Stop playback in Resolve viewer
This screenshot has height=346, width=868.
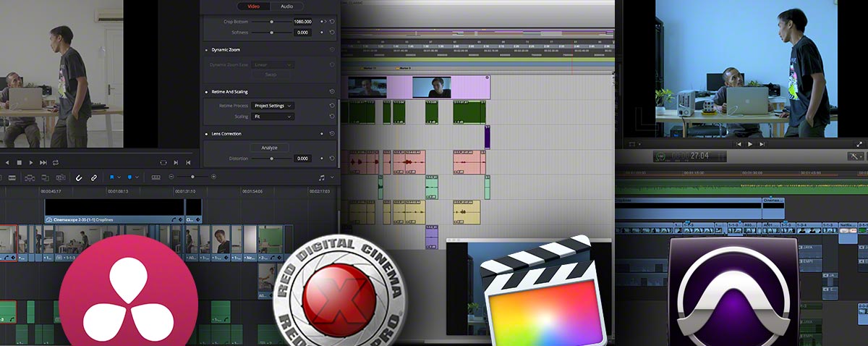point(20,162)
